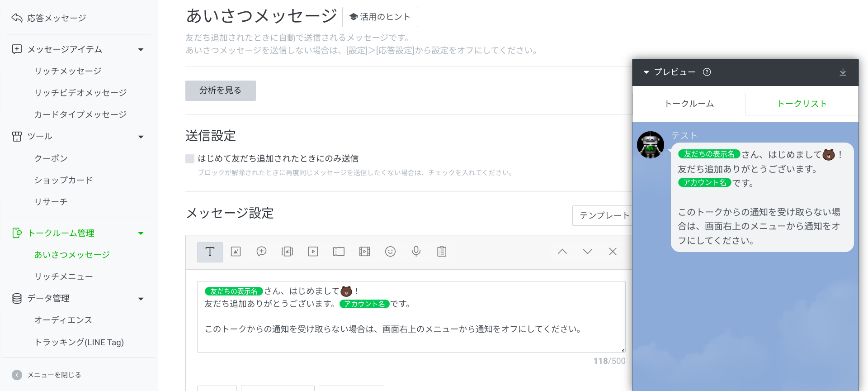The height and width of the screenshot is (391, 868).
Task: Open the テンプレート dropdown
Action: 602,215
